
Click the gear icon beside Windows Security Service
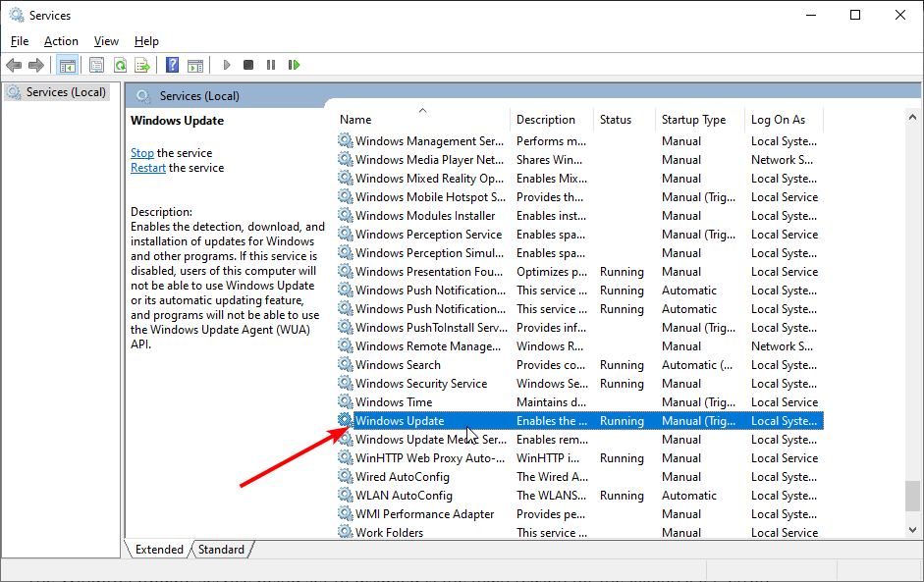(x=345, y=383)
